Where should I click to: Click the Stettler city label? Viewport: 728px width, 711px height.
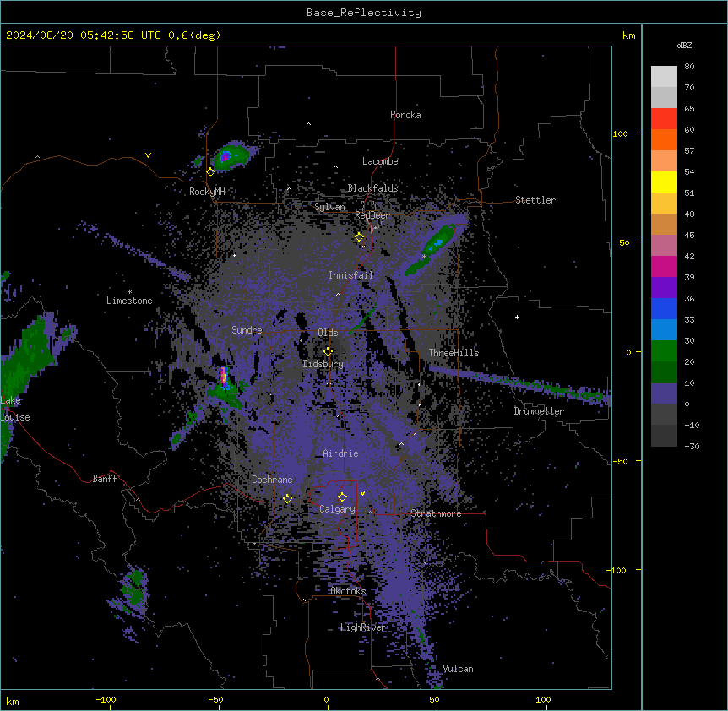point(535,200)
